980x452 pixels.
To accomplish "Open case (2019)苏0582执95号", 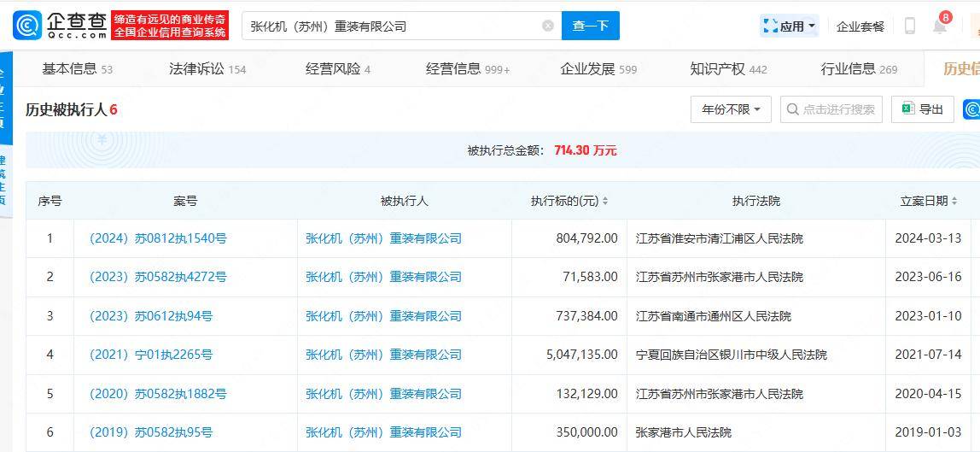I will click(x=150, y=432).
